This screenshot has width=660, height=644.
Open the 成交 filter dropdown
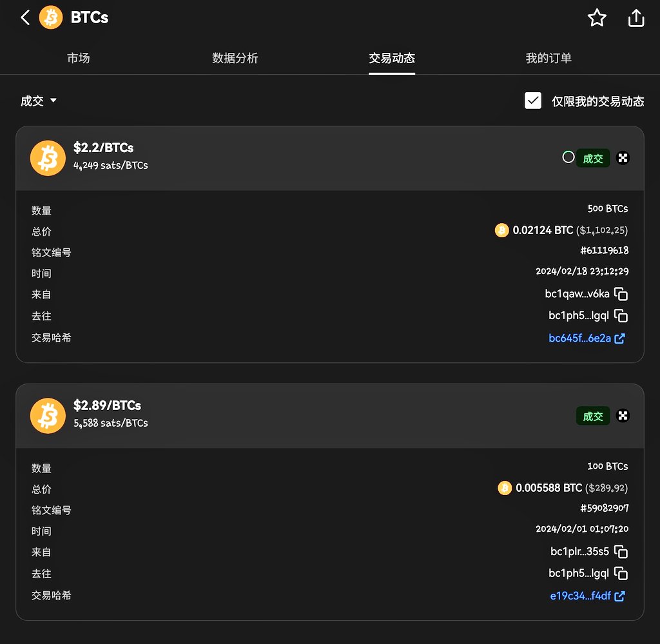point(39,101)
